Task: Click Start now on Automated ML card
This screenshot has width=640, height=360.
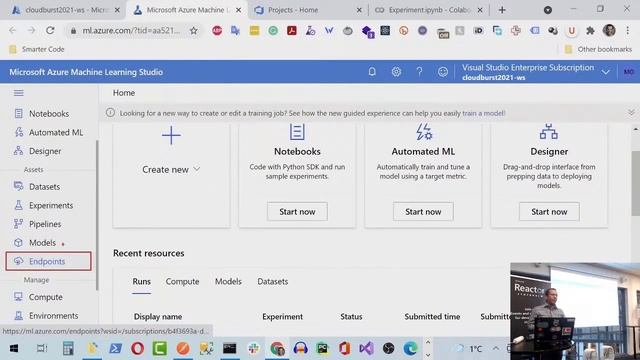Action: [423, 211]
